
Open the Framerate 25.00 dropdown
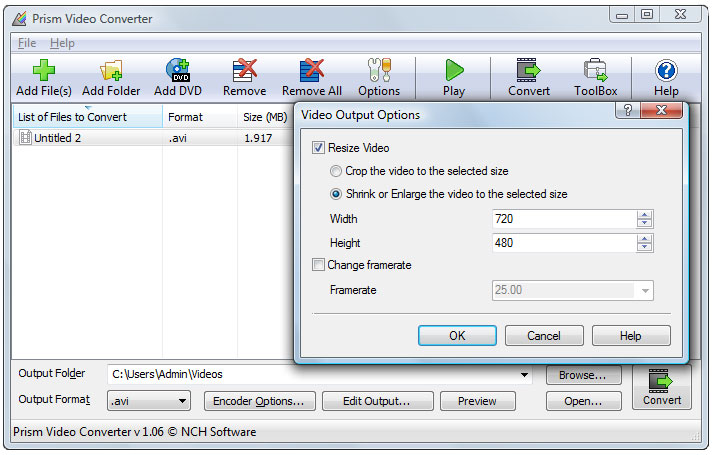coord(645,290)
